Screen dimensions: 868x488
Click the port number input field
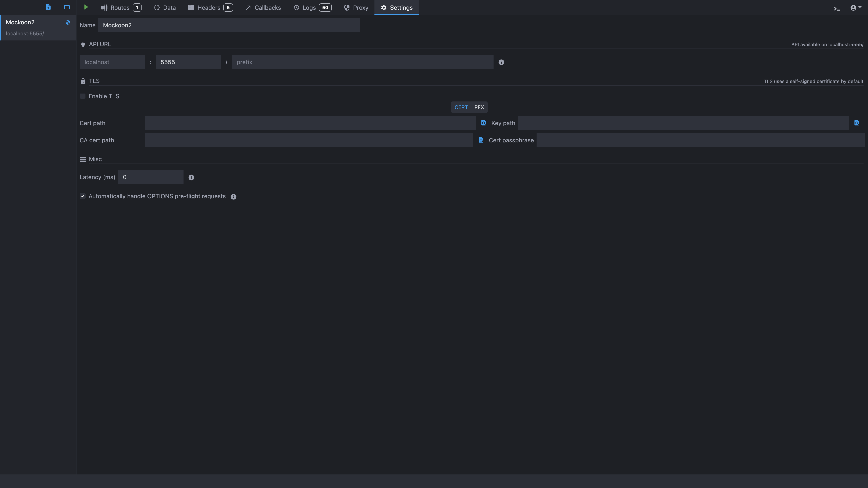tap(188, 62)
